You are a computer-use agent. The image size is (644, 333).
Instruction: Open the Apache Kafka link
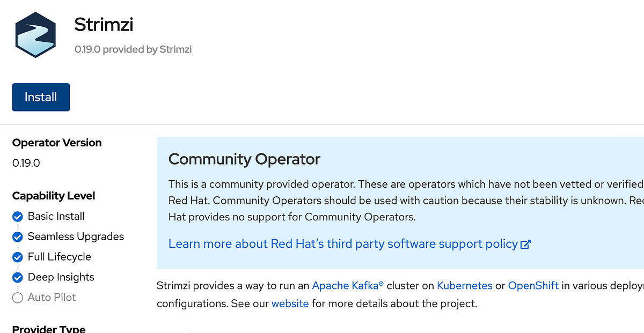[x=347, y=285]
